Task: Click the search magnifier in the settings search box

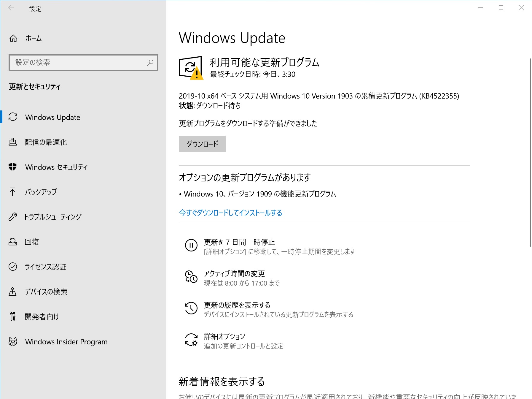Action: tap(150, 63)
